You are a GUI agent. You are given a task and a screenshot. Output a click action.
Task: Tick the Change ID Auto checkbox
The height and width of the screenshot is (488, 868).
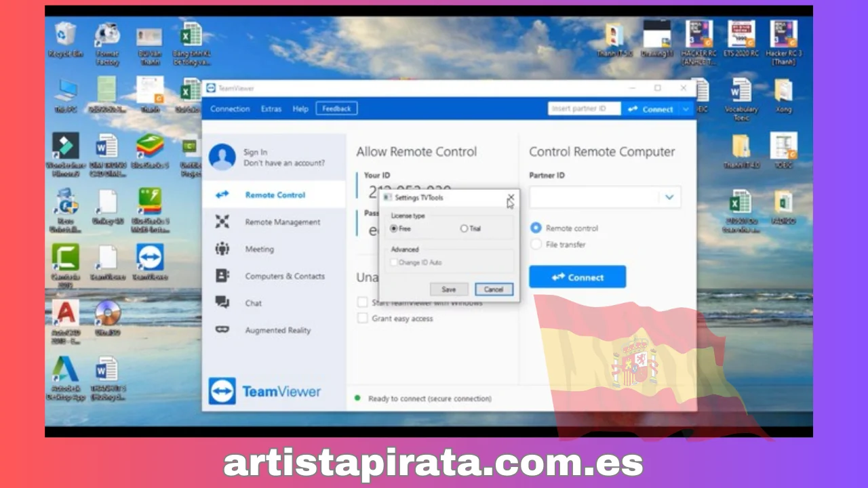tap(394, 262)
